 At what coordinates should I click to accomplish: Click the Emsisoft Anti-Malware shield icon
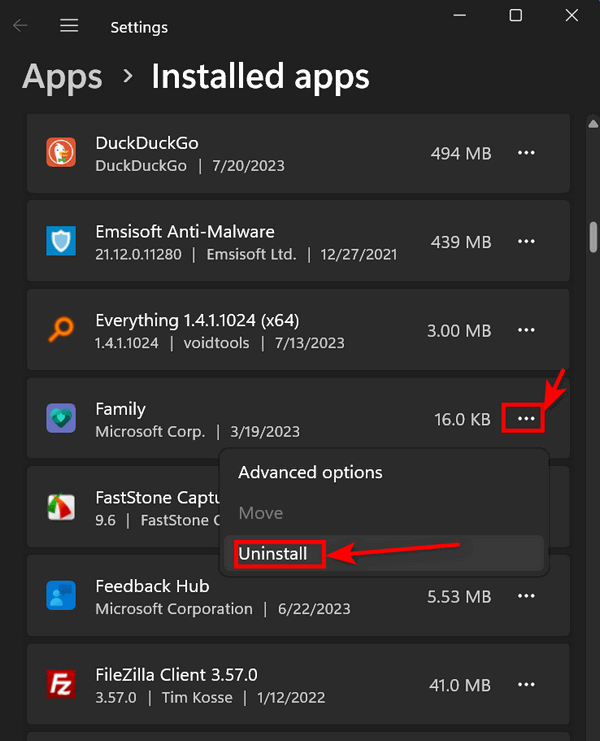pos(61,241)
